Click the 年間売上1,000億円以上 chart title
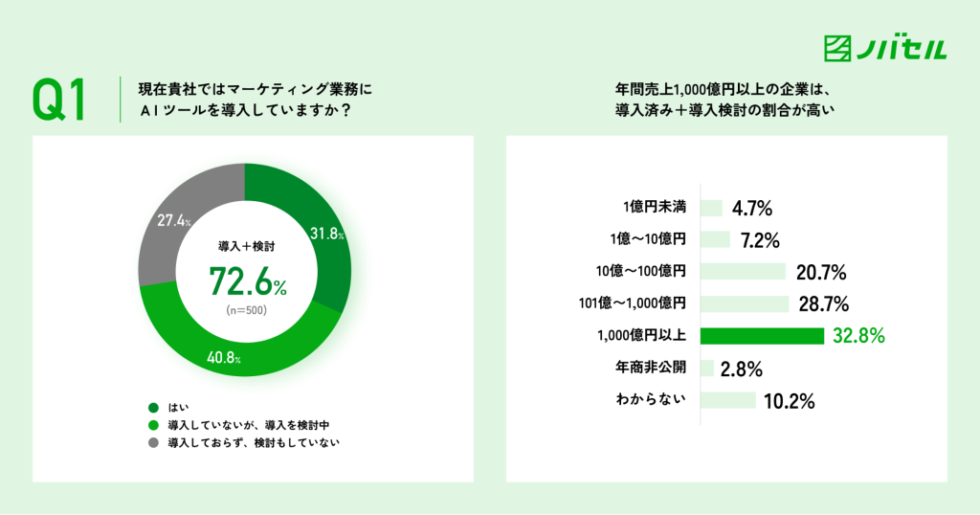This screenshot has width=980, height=515. pos(724,100)
